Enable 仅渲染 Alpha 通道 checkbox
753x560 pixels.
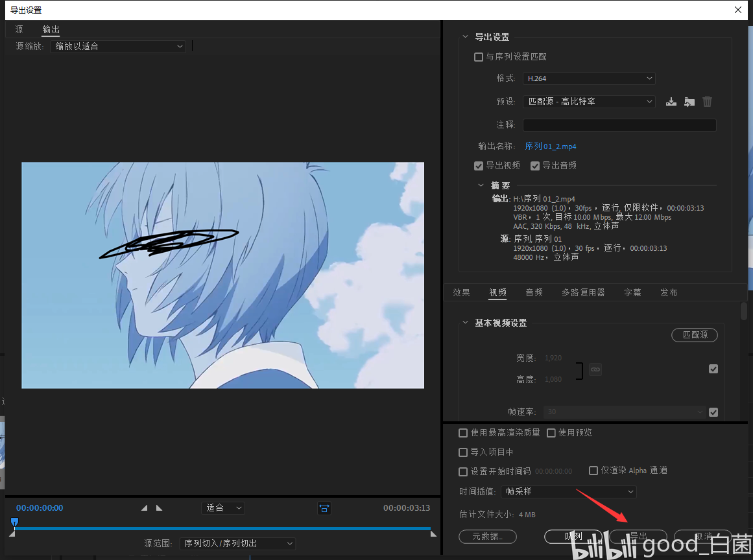tap(593, 471)
